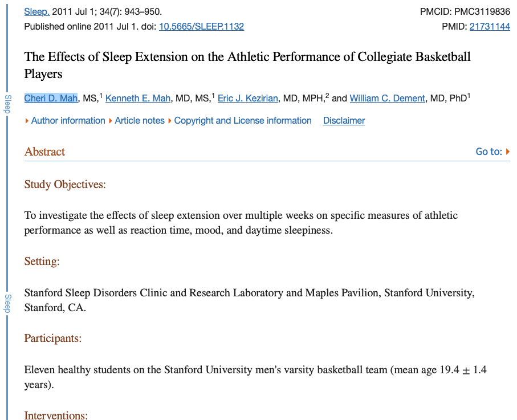This screenshot has height=420, width=517.
Task: Expand Article notes section
Action: pyautogui.click(x=140, y=121)
